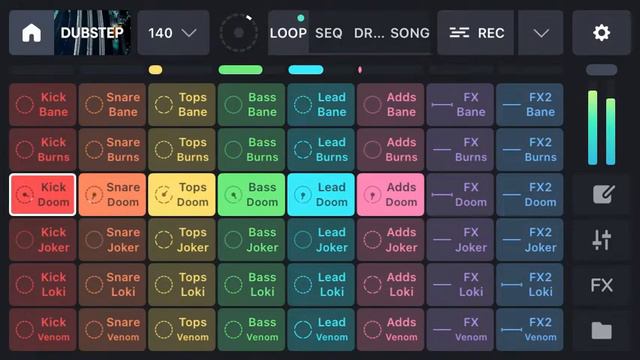Tap the circular tempo metronome dial
Screen dimensions: 640x360
coord(238,33)
